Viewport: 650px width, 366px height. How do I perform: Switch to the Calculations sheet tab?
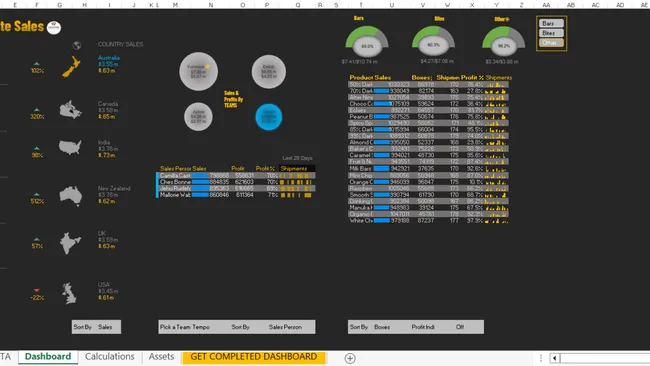point(109,357)
